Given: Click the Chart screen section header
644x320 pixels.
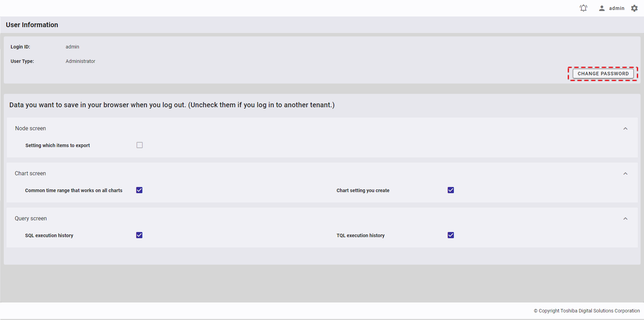Looking at the screenshot, I should [x=30, y=173].
